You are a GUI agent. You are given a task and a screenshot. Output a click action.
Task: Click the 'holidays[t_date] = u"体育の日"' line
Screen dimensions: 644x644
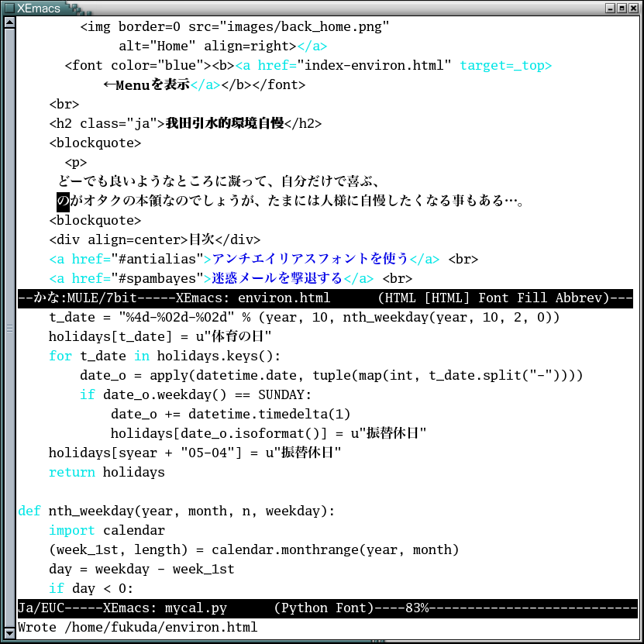pos(160,337)
